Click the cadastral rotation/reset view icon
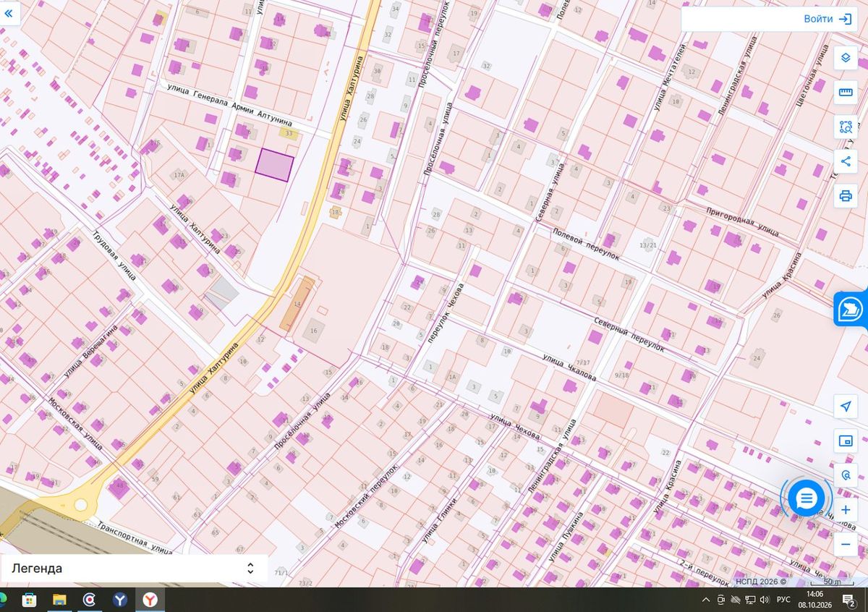868x612 pixels. point(846,475)
